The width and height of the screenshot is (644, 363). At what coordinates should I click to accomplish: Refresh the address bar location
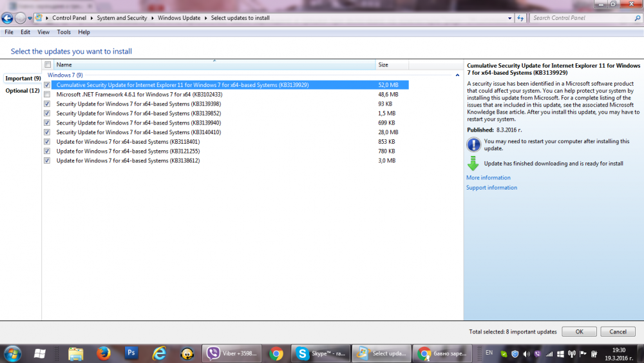click(x=520, y=18)
